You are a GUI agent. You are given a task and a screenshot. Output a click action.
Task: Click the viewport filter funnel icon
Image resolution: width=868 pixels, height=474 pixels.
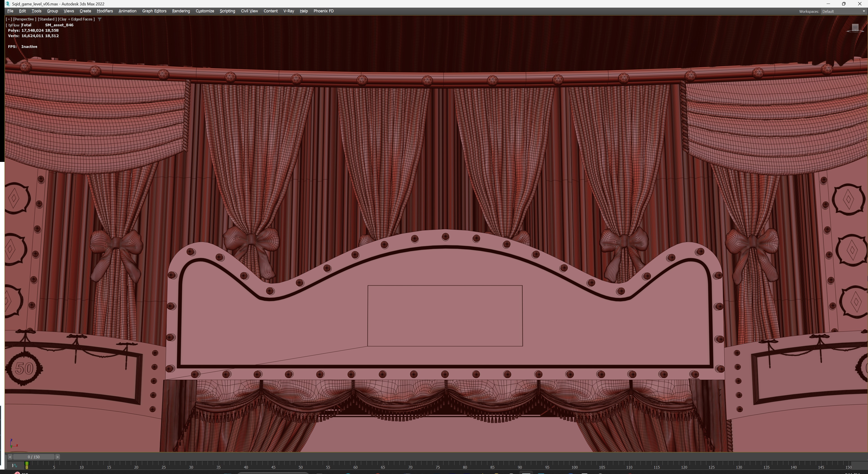(100, 19)
